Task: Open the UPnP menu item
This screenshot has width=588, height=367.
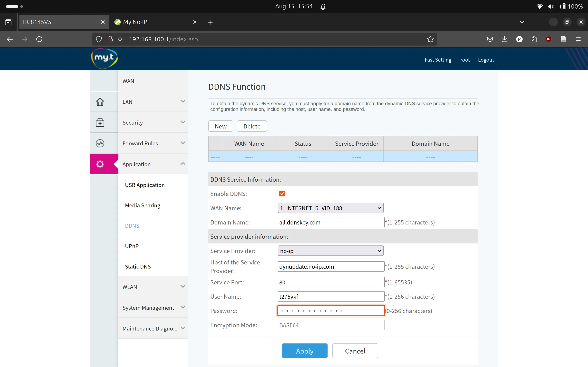Action: pyautogui.click(x=132, y=246)
